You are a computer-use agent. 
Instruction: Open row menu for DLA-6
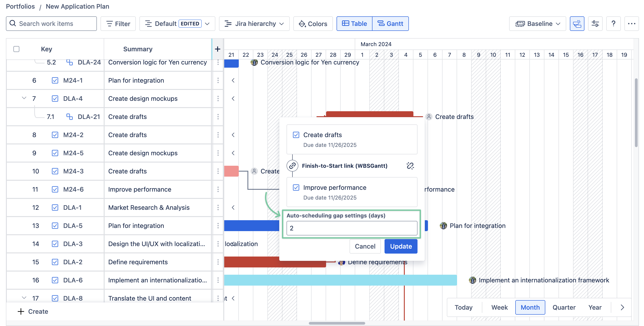pos(218,280)
